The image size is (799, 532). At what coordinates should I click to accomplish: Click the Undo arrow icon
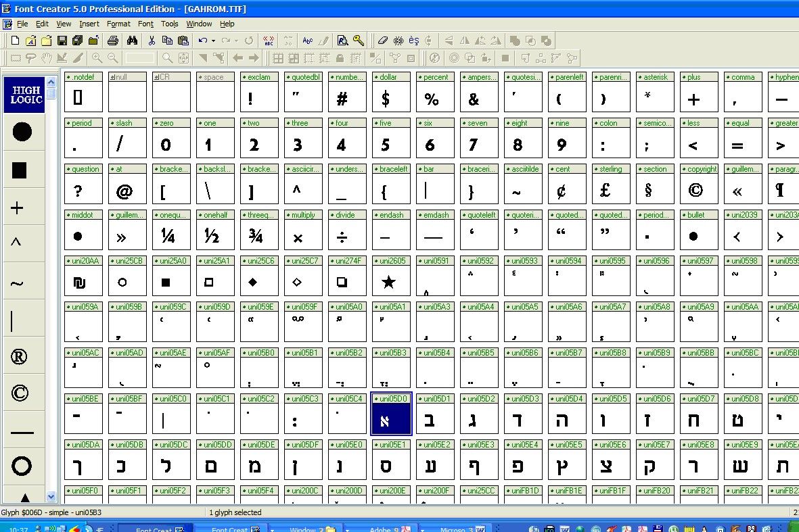203,41
